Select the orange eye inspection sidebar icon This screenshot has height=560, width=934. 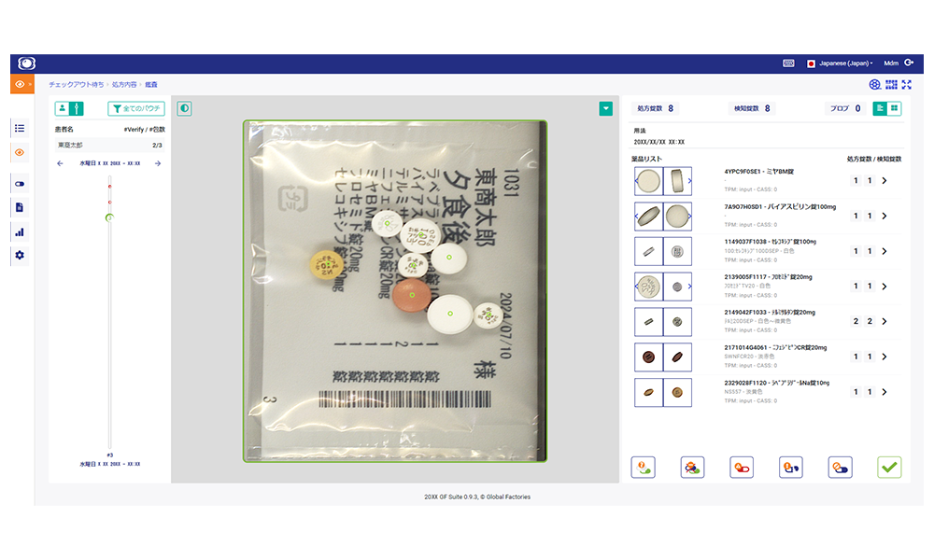20,152
